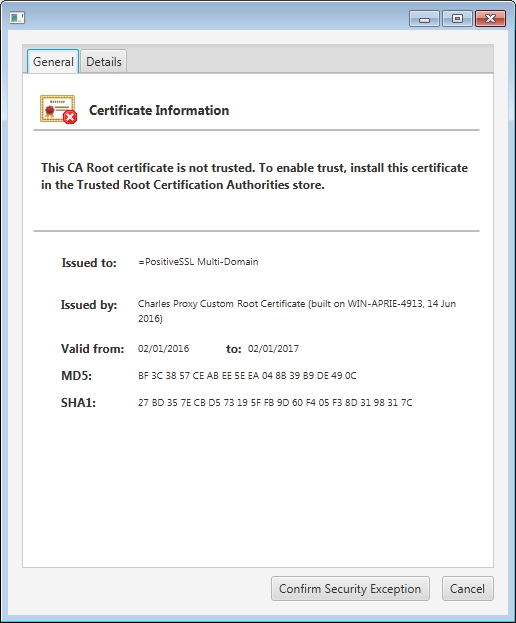The width and height of the screenshot is (516, 623).
Task: Click the application icon in title bar
Action: click(x=17, y=18)
